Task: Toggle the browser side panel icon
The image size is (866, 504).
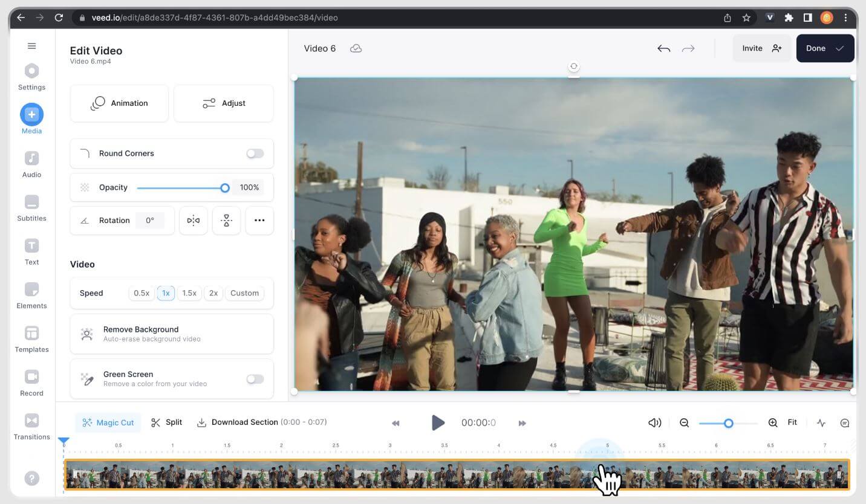Action: pyautogui.click(x=807, y=18)
